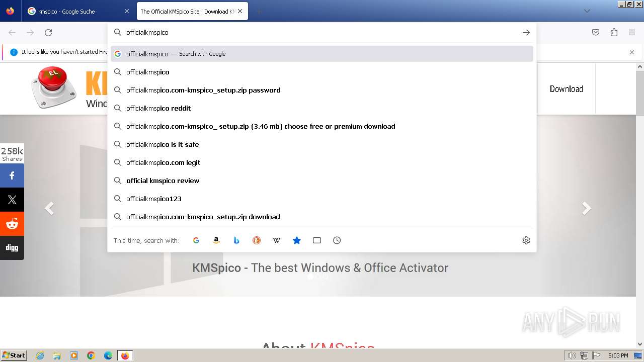The width and height of the screenshot is (644, 362).
Task: Launch Microsoft Edge from taskbar
Action: click(x=108, y=355)
